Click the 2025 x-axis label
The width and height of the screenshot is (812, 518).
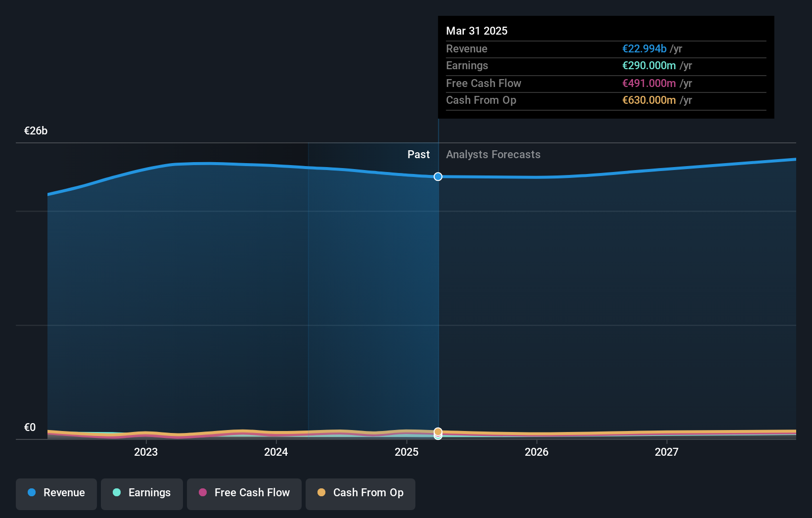point(406,452)
